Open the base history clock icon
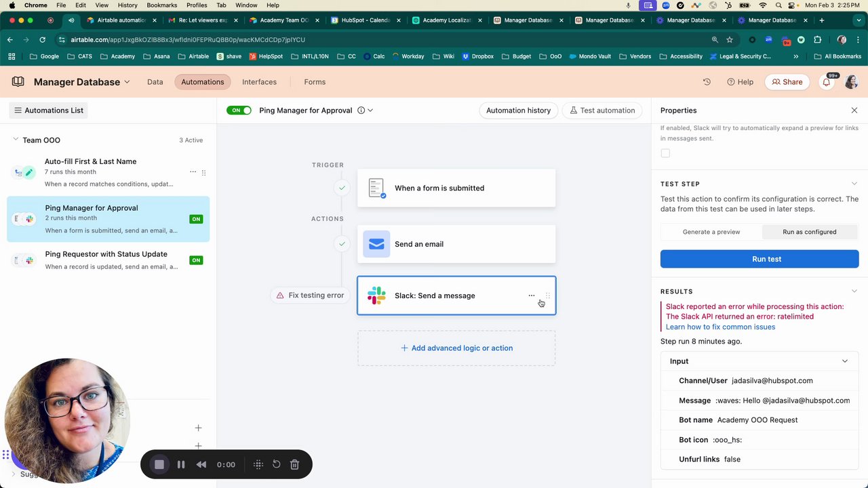Viewport: 868px width, 488px height. 707,82
